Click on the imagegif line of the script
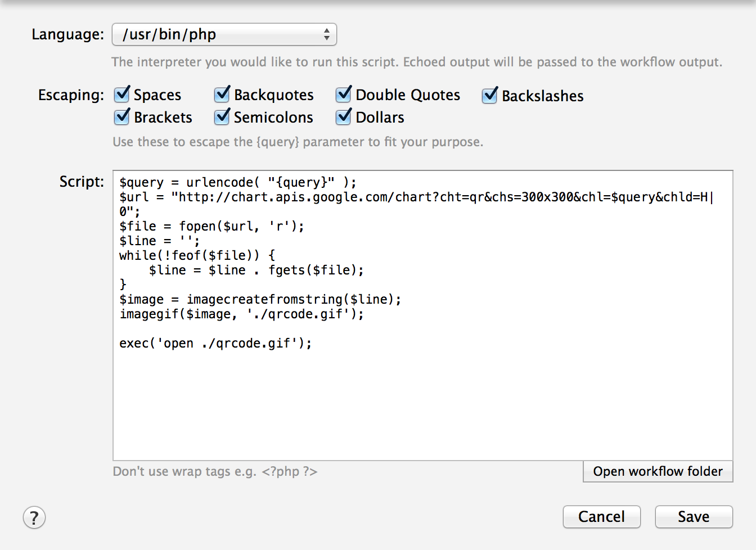 tap(241, 314)
